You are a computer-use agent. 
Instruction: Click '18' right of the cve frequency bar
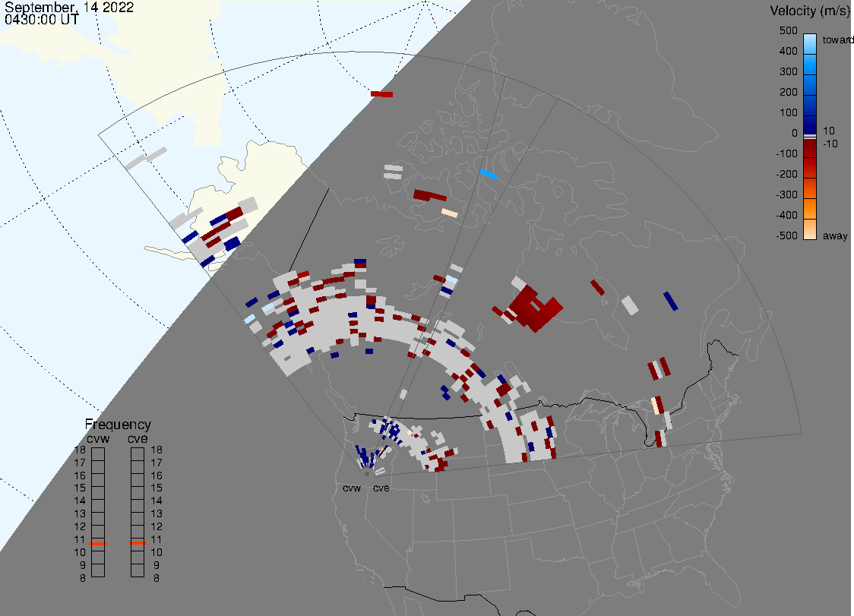tap(157, 450)
